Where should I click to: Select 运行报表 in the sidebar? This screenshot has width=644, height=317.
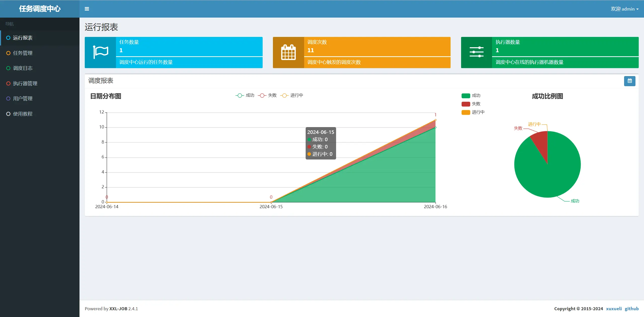click(23, 38)
